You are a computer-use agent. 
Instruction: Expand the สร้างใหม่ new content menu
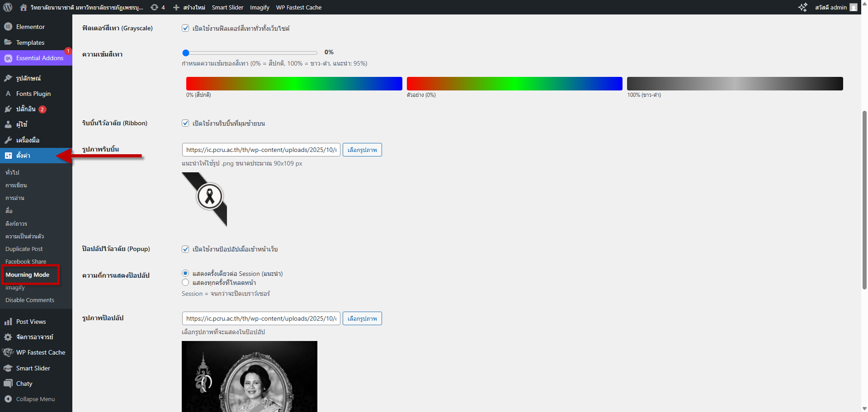[x=189, y=7]
